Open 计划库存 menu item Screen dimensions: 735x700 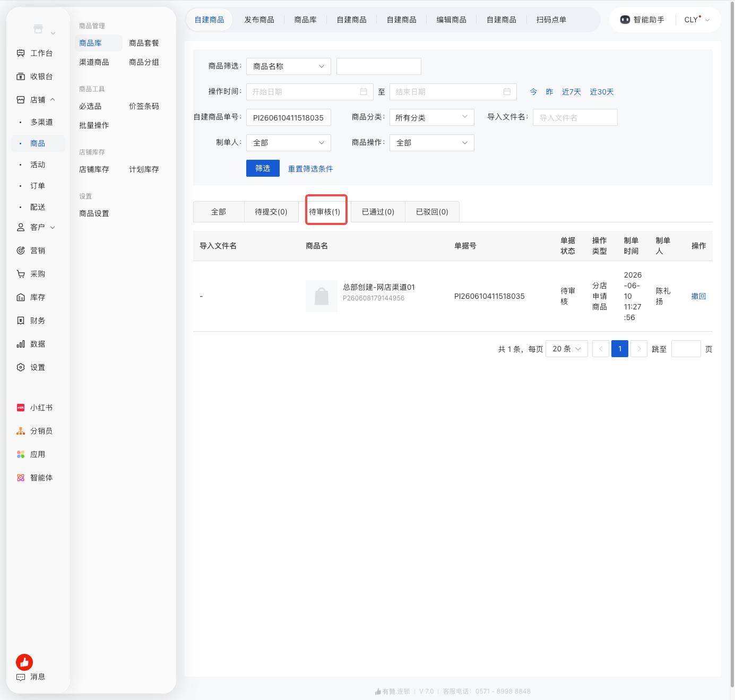pyautogui.click(x=144, y=169)
